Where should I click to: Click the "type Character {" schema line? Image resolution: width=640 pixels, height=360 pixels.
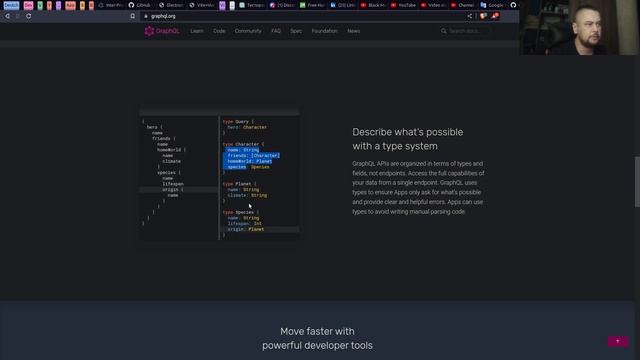coord(243,144)
